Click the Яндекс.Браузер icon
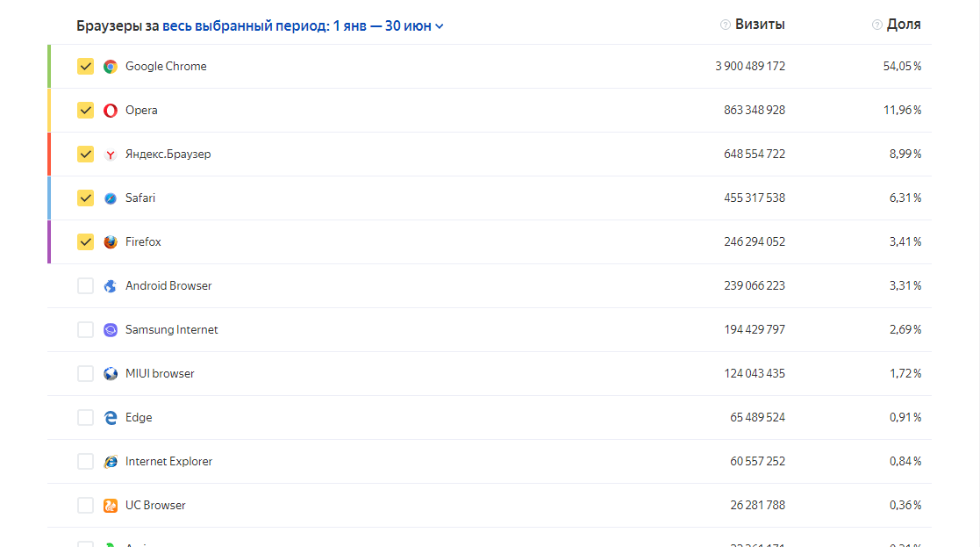Screen dimensions: 980x547 click(111, 155)
